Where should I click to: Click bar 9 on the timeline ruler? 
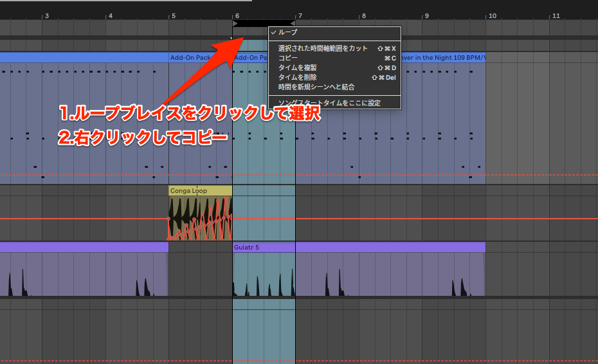(x=425, y=15)
